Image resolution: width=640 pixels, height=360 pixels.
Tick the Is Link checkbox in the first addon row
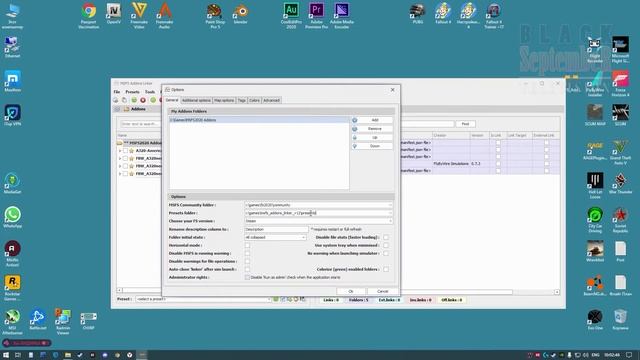tap(498, 143)
